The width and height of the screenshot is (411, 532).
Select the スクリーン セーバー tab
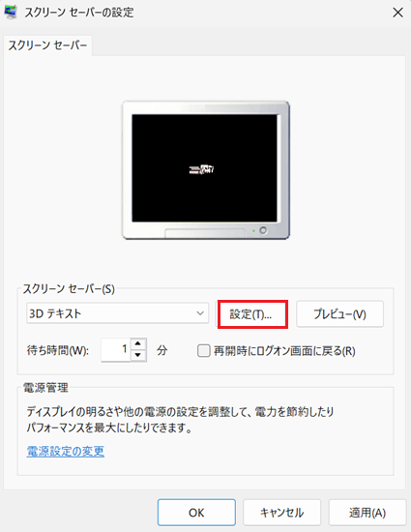(x=47, y=45)
